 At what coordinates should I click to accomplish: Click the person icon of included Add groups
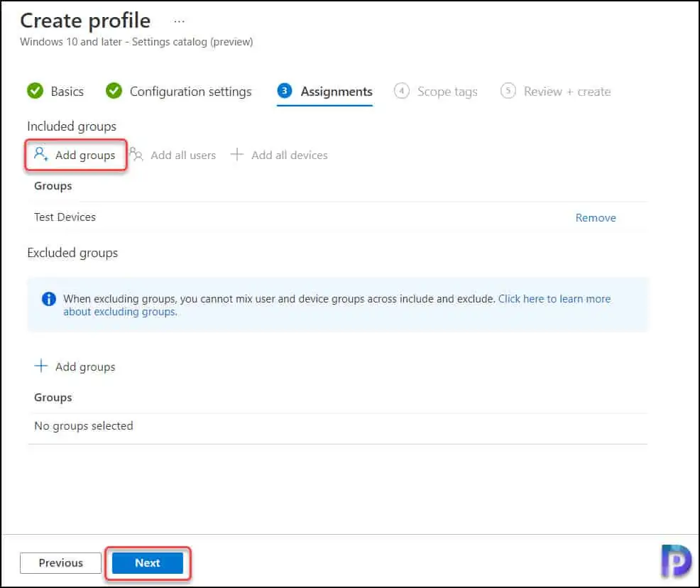coord(40,155)
